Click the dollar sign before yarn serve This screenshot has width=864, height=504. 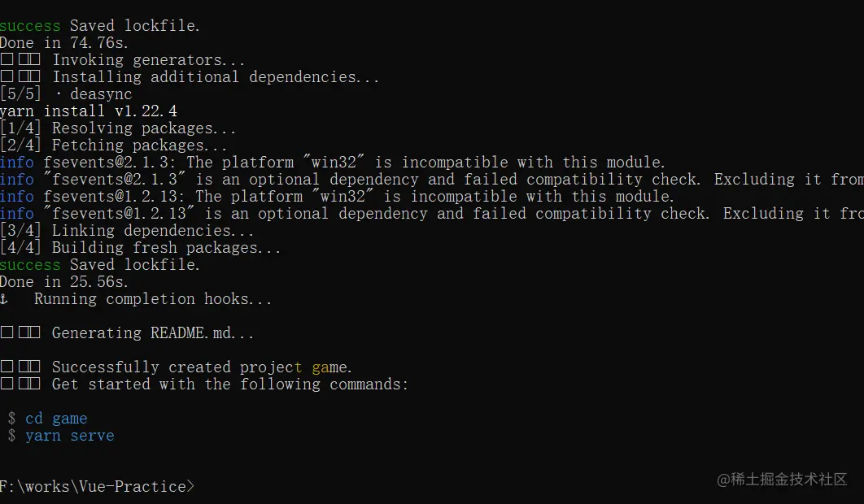coord(11,435)
